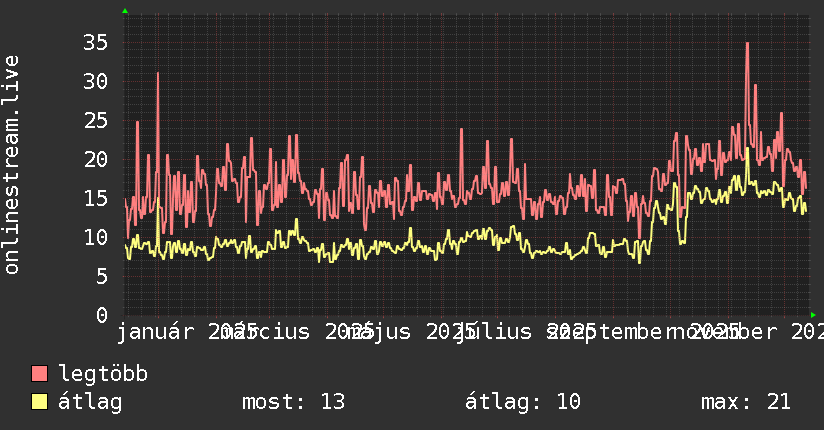The image size is (824, 430).
Task: Click the 'most: 13' value
Action: (293, 402)
